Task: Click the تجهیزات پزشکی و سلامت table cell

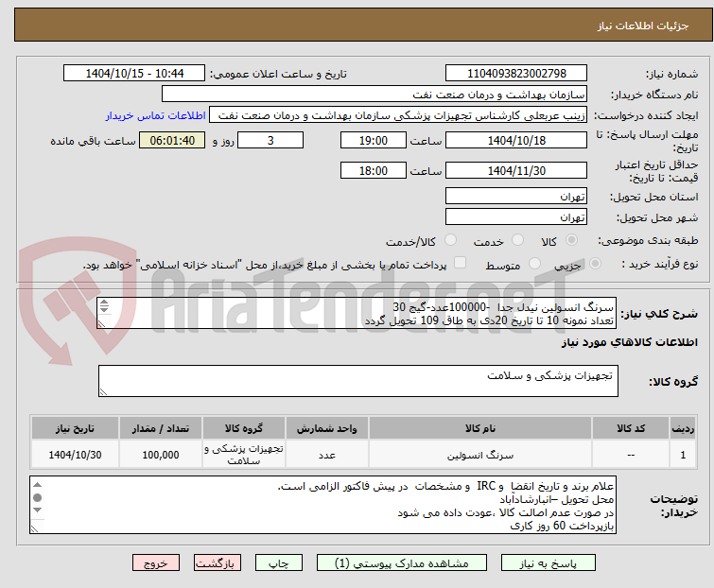Action: coord(244,455)
